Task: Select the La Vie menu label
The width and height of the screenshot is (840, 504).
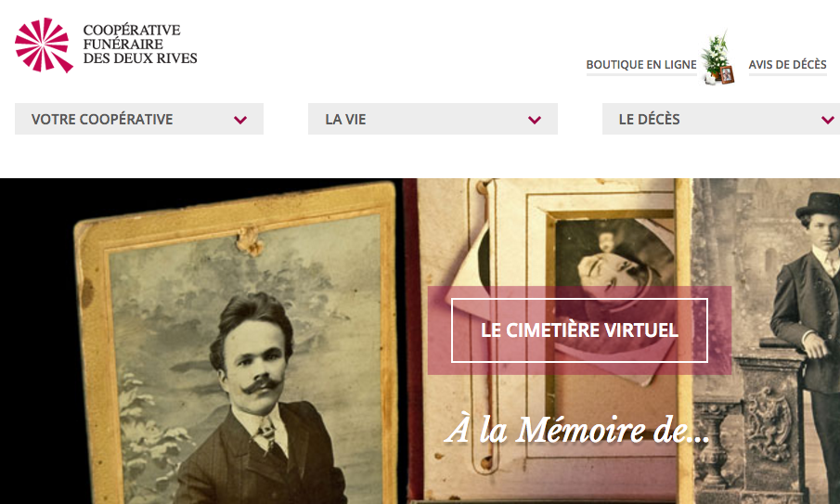Action: pos(345,119)
